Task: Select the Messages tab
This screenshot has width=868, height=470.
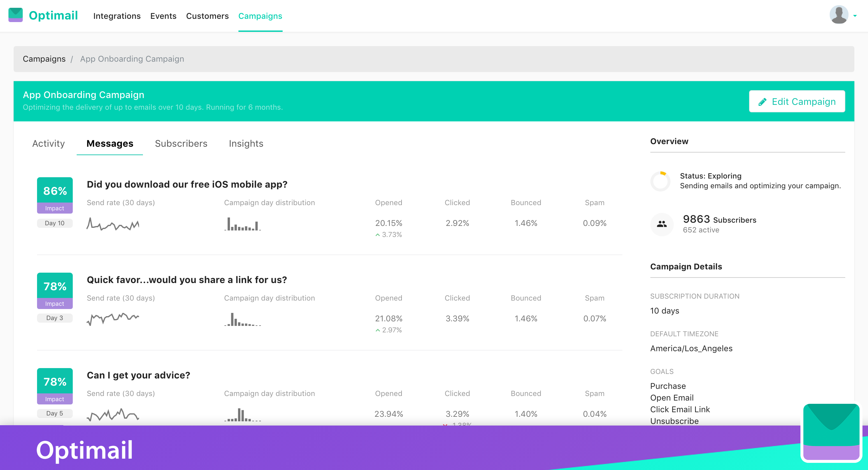Action: coord(110,143)
